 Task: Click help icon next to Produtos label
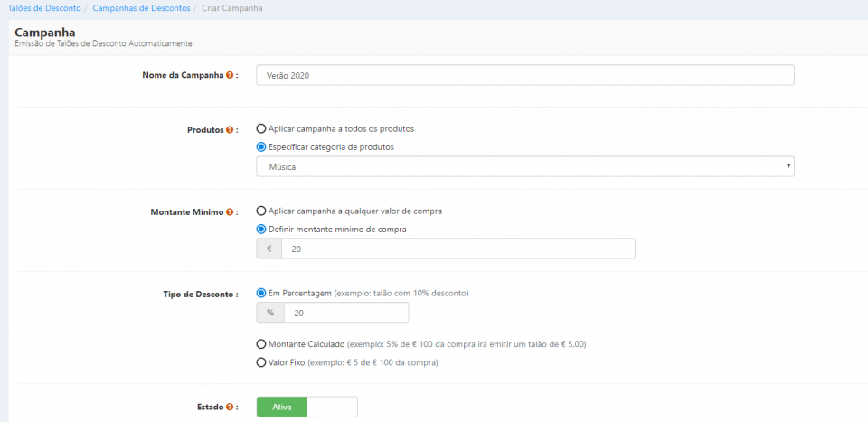(230, 129)
